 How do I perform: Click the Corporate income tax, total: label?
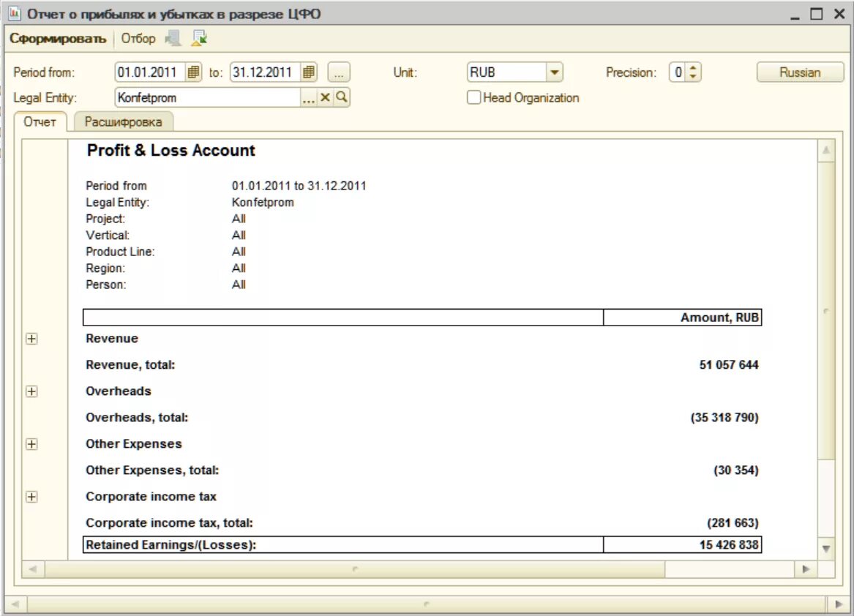coord(169,523)
